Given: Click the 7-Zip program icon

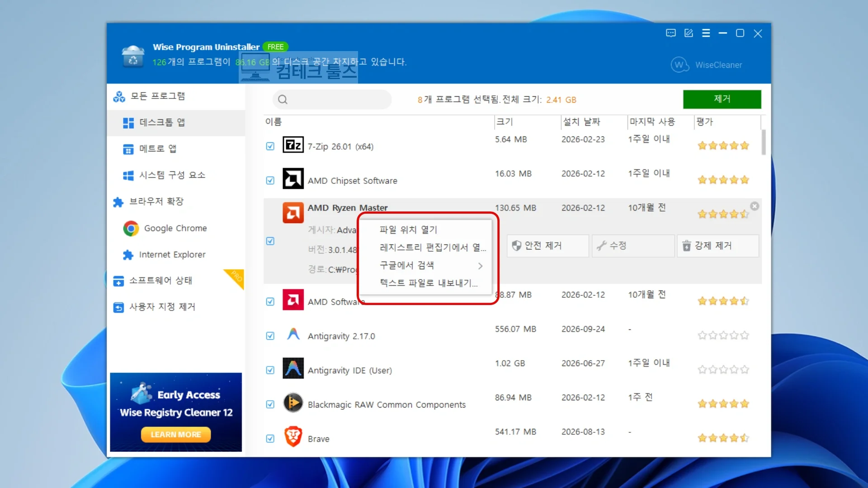Looking at the screenshot, I should pyautogui.click(x=293, y=145).
